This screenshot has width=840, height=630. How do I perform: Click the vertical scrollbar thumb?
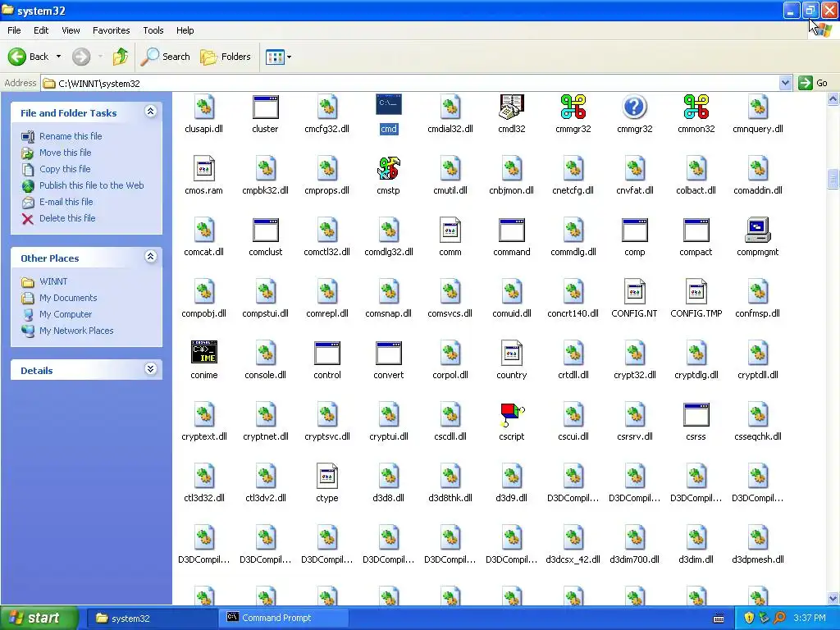tap(833, 179)
